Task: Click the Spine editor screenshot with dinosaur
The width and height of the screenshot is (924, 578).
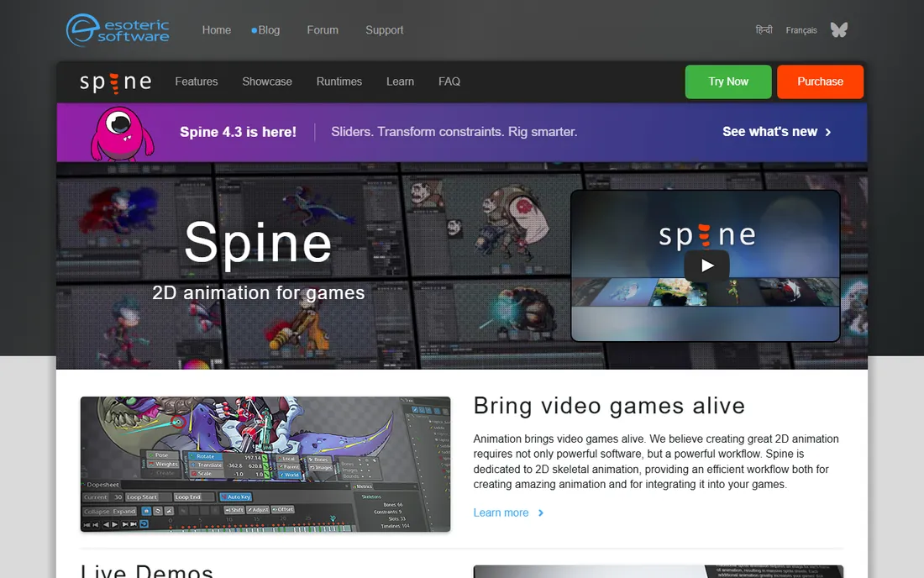Action: pos(265,465)
